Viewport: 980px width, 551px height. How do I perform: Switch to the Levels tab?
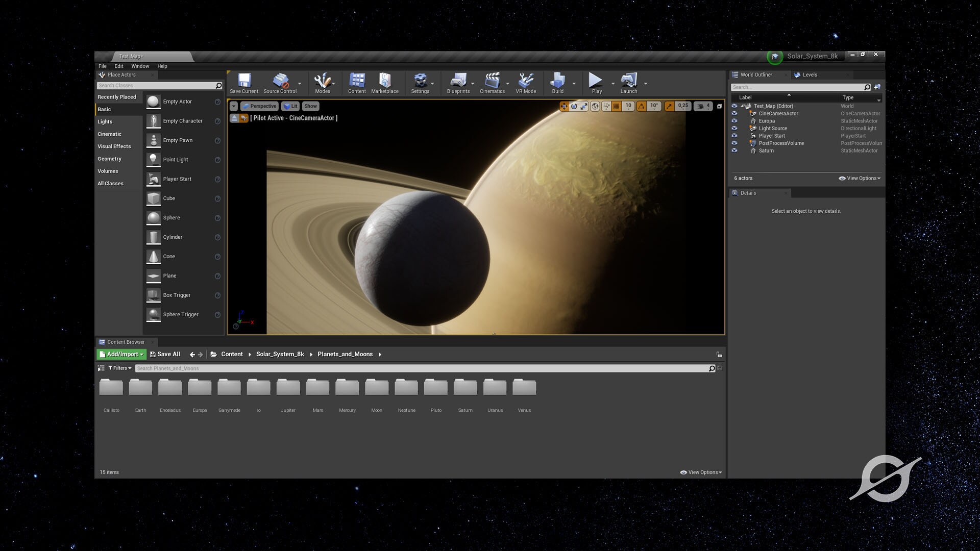[x=810, y=74]
